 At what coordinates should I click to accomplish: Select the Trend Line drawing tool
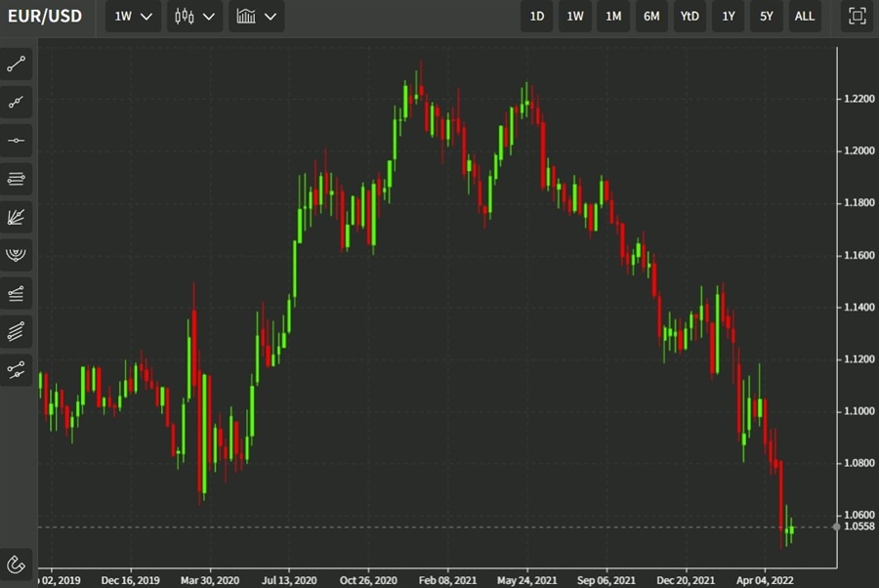tap(15, 63)
